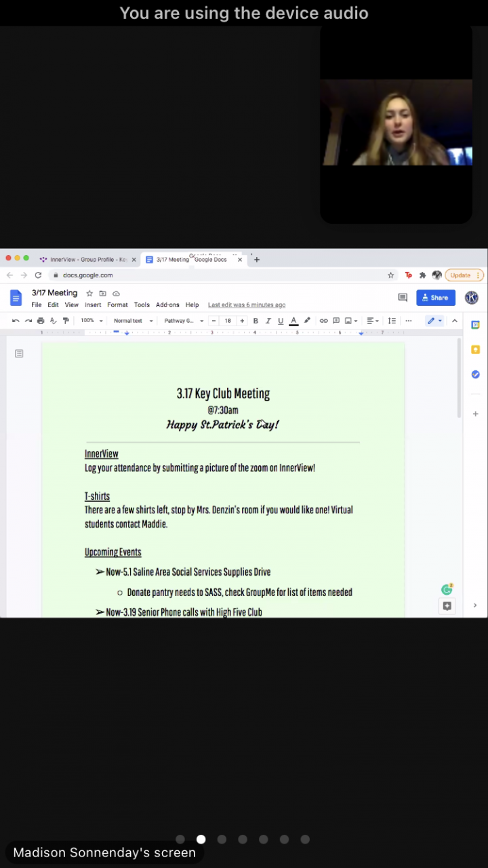Open the zoom level 100% dropdown
This screenshot has height=868, width=488.
[x=91, y=321]
